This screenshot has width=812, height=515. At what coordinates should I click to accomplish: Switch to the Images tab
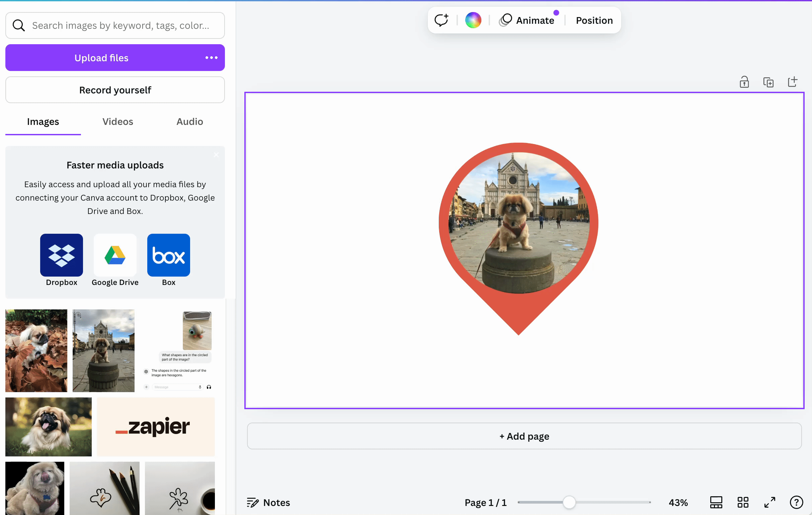43,122
